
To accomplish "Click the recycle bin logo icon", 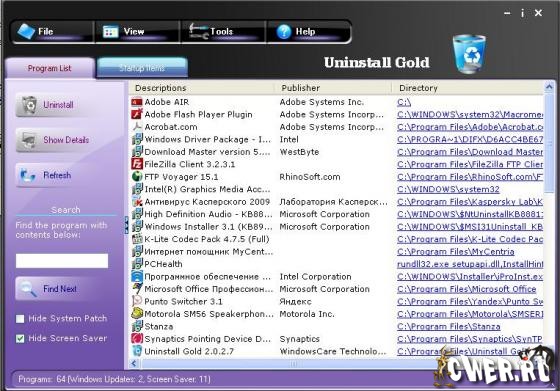I will 469,54.
